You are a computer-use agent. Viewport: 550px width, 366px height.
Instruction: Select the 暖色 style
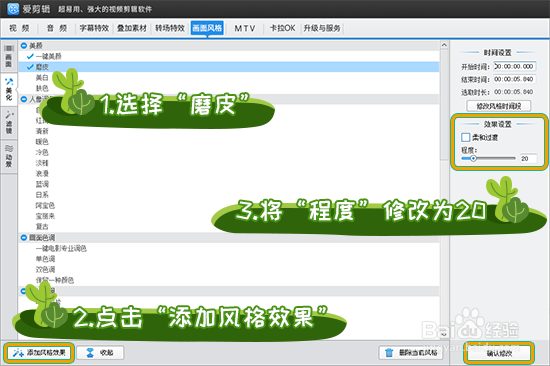click(x=42, y=141)
